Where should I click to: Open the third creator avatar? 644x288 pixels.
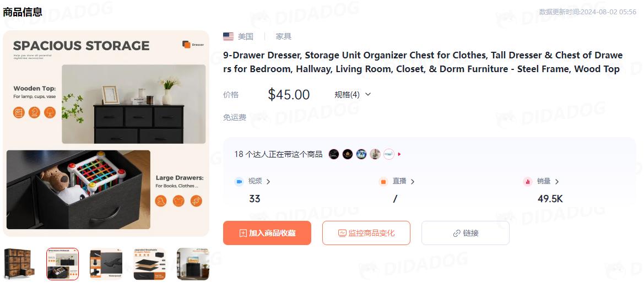point(361,154)
